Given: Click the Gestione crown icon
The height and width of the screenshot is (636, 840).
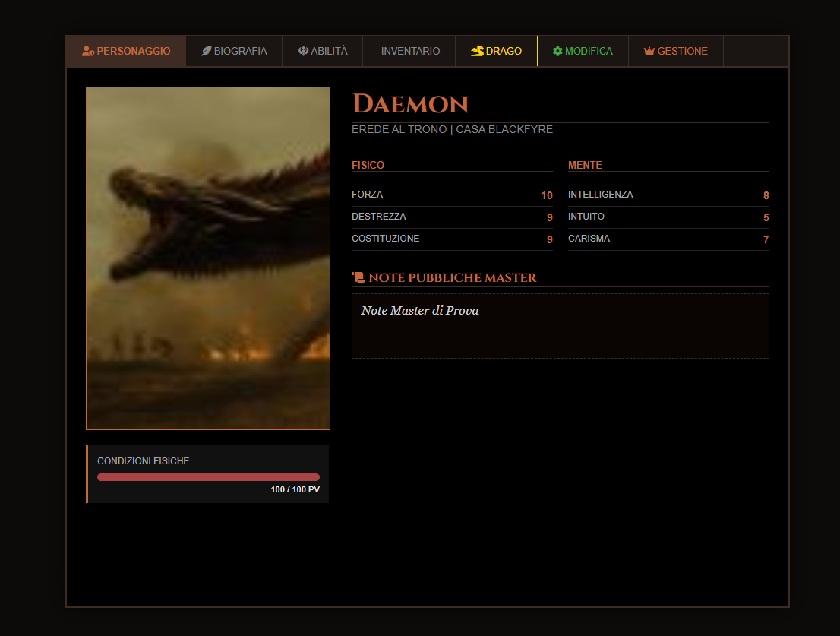Looking at the screenshot, I should click(x=649, y=52).
